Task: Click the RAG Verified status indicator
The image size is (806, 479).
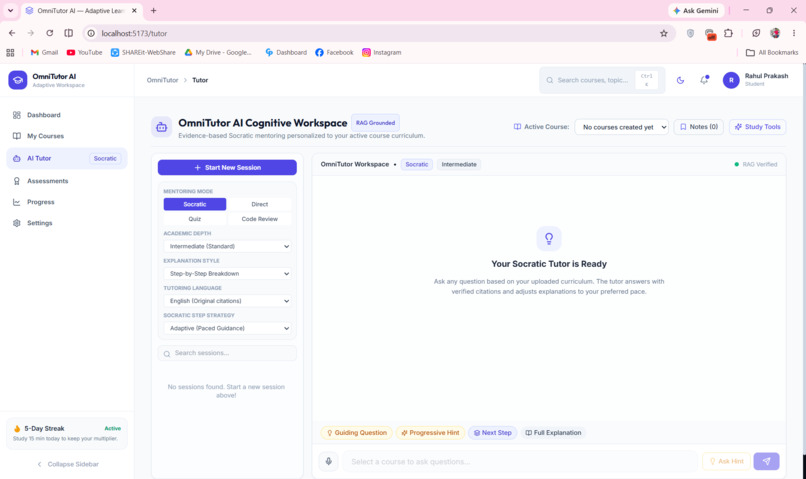Action: click(x=756, y=164)
